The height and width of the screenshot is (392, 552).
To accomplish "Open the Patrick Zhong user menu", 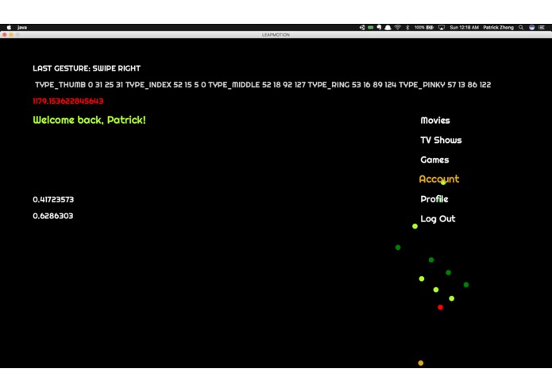I will pos(498,28).
